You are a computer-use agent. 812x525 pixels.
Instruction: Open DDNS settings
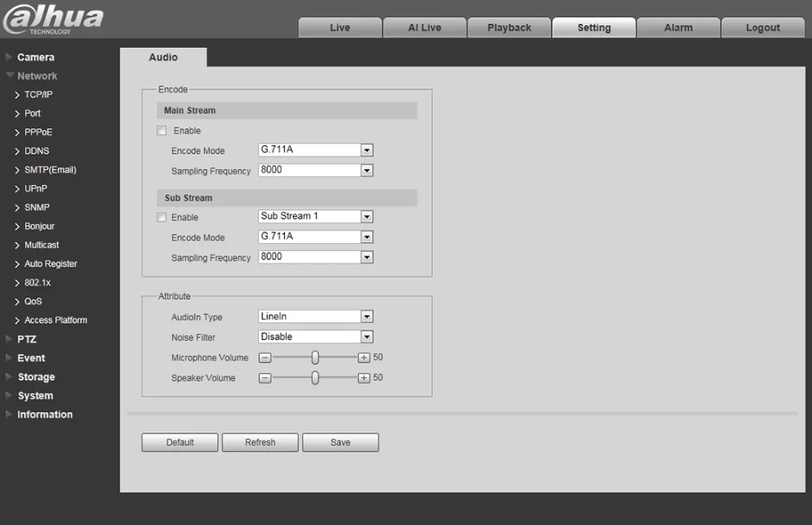(37, 151)
